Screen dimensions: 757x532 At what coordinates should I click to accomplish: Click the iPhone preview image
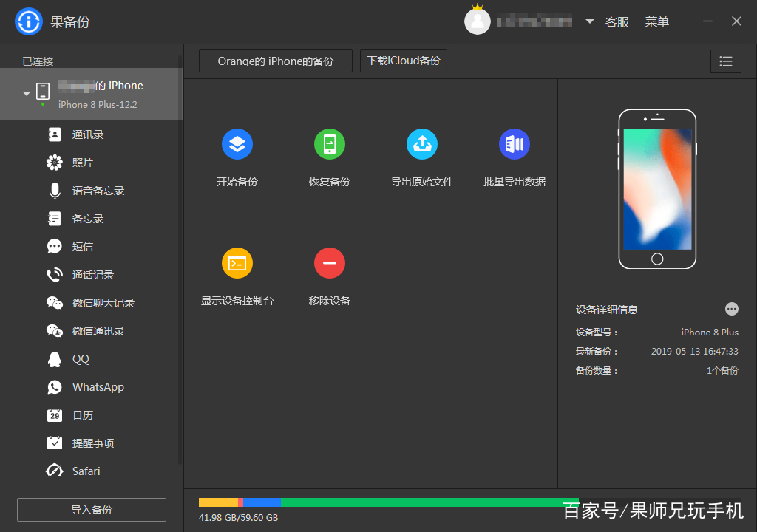(657, 188)
